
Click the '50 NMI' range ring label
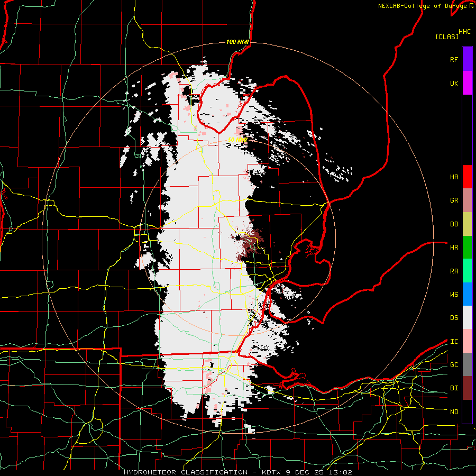(237, 140)
